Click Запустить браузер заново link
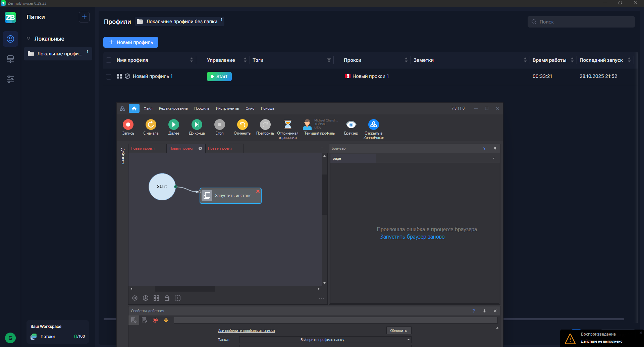Viewport: 644px width, 347px height. click(x=412, y=237)
